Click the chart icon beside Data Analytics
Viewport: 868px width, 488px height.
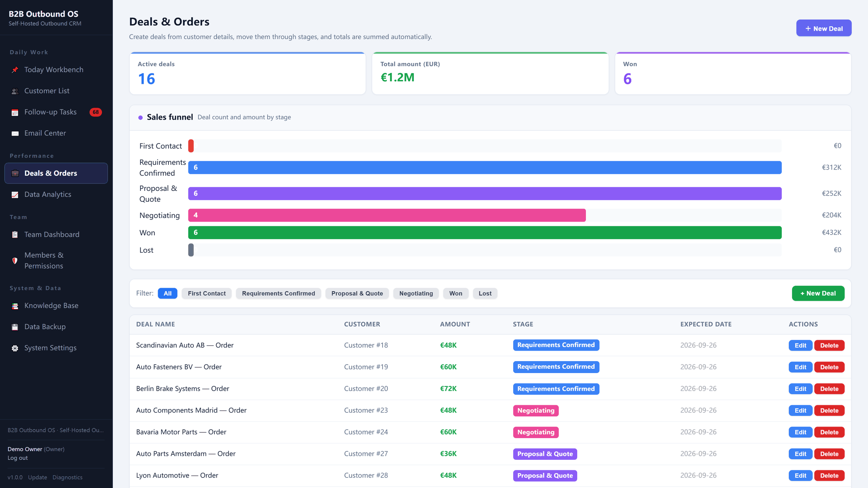click(15, 194)
